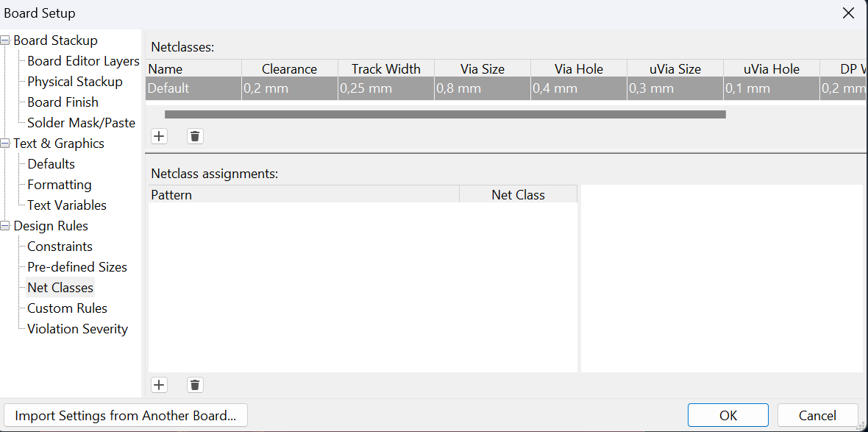Click the Pattern column header
This screenshot has width=868, height=432.
pos(304,194)
